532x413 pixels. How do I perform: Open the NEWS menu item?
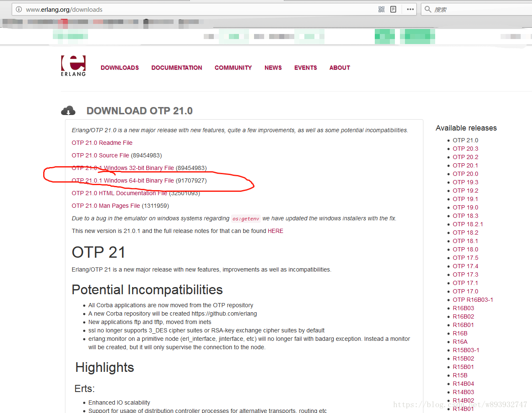coord(273,68)
